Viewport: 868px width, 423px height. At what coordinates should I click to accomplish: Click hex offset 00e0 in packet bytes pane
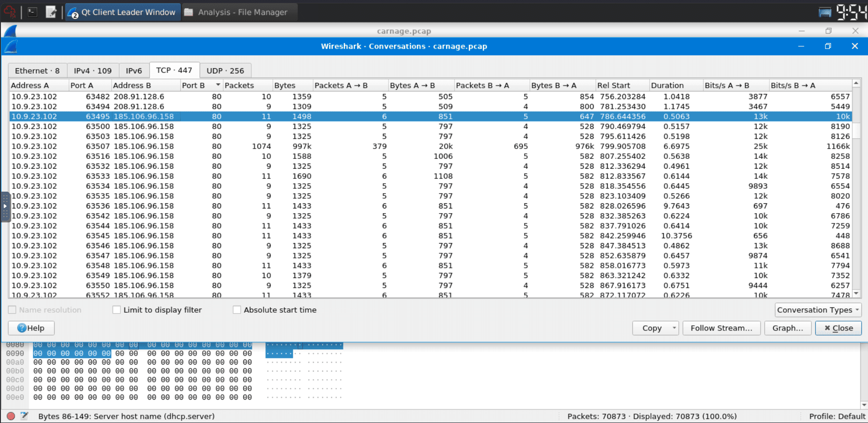[x=15, y=397]
